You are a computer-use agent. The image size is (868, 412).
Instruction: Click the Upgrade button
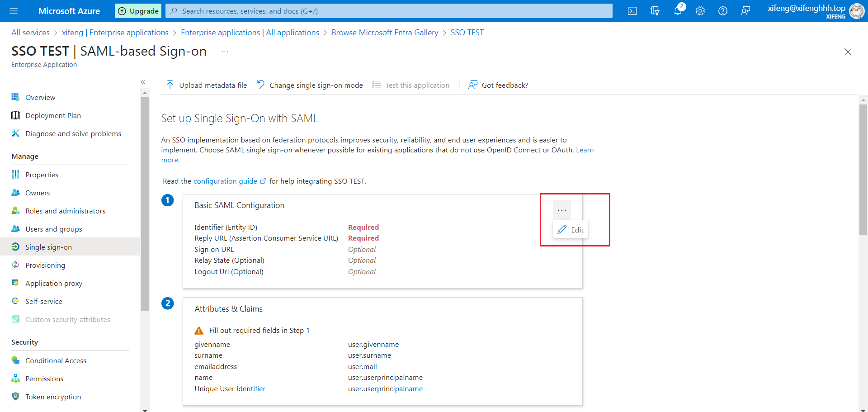coord(138,11)
